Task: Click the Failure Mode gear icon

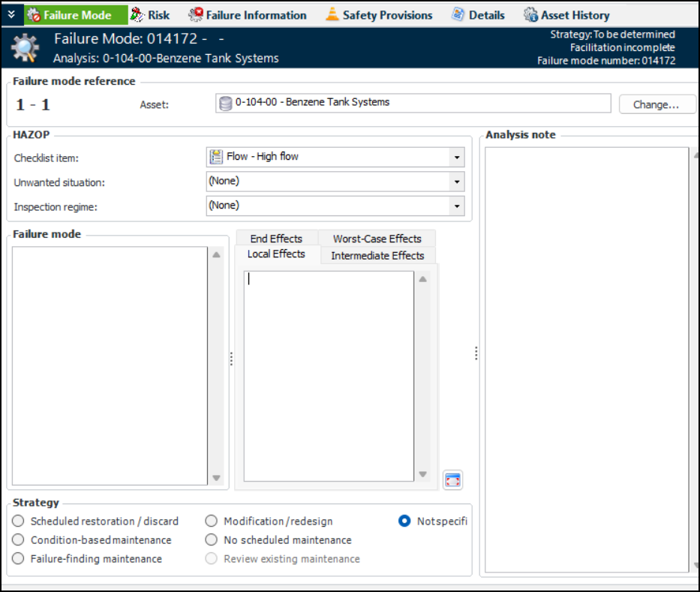Action: pos(34,15)
